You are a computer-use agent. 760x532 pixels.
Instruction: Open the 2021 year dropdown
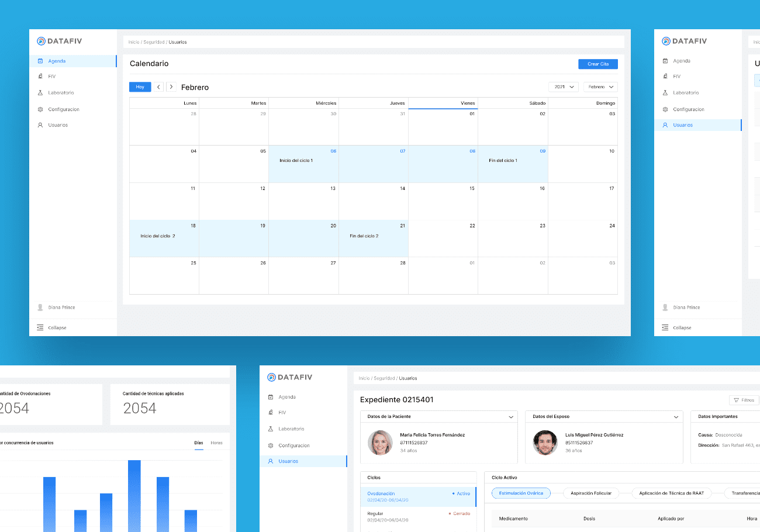(x=564, y=87)
